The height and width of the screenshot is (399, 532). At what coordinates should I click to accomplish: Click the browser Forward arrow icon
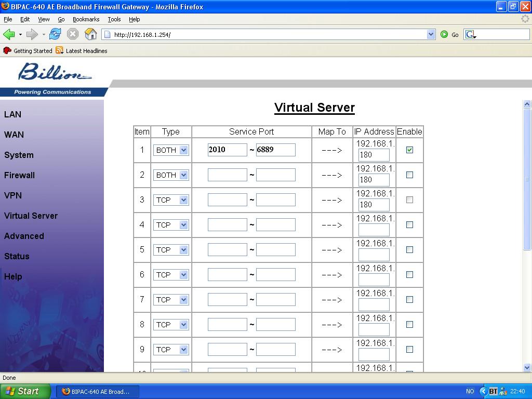[x=32, y=34]
